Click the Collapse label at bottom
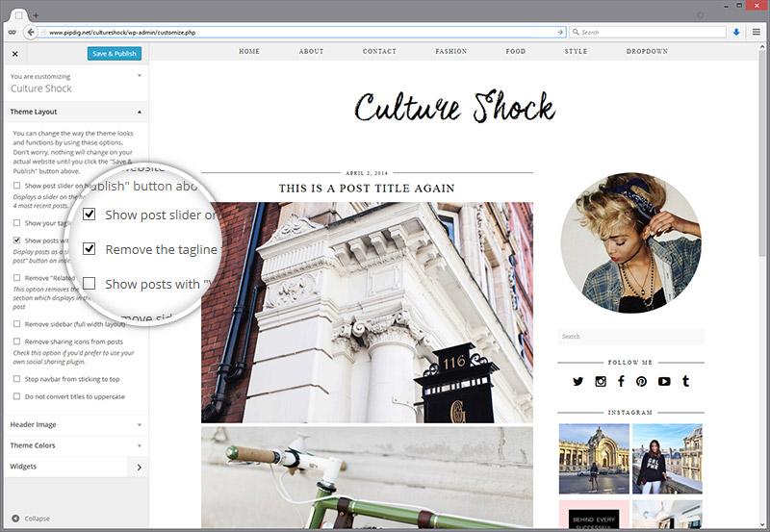 coord(38,519)
